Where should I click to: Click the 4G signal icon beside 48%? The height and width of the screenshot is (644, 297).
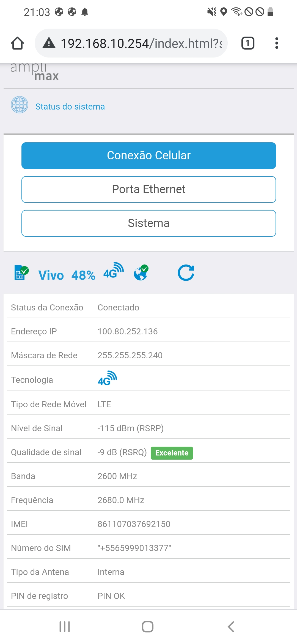point(113,271)
